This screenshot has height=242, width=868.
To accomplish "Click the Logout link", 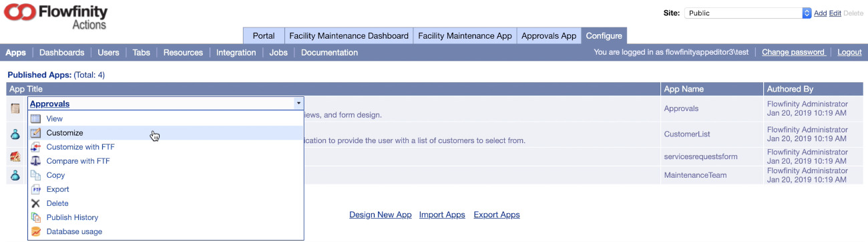I will (849, 53).
